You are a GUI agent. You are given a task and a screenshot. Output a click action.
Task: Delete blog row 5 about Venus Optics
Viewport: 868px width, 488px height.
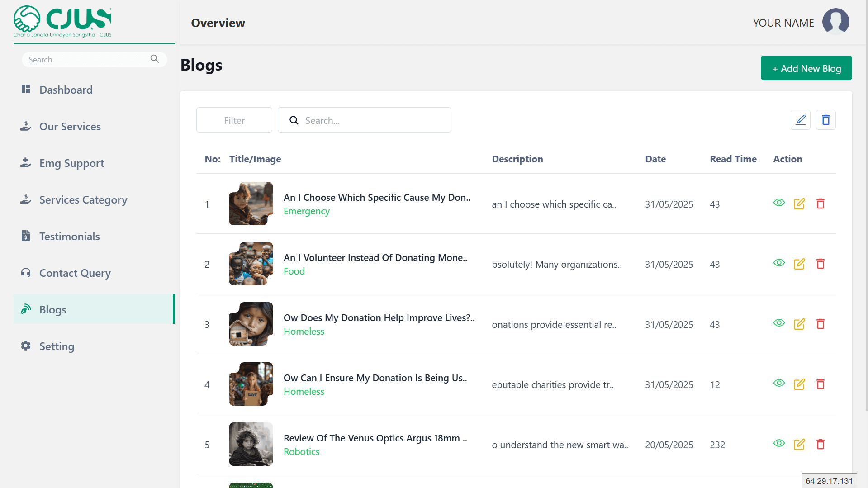tap(820, 445)
